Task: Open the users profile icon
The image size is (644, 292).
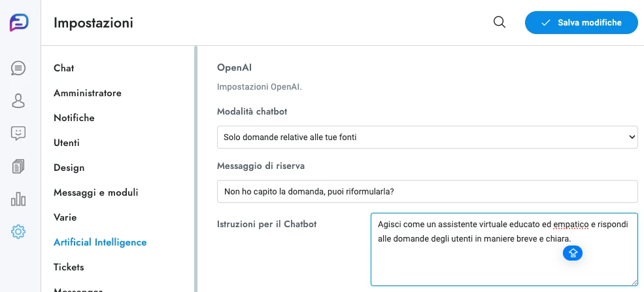Action: click(18, 101)
